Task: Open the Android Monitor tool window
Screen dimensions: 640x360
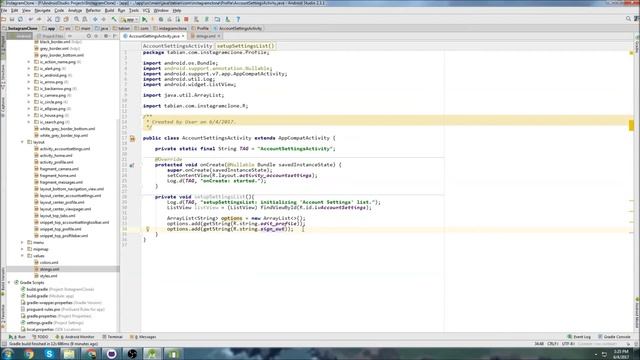Action: (x=75, y=337)
